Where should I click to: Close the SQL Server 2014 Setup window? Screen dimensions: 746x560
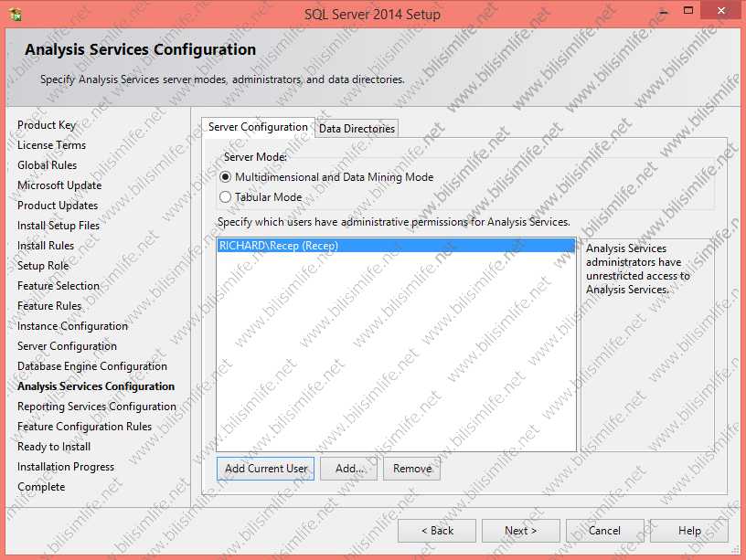[721, 10]
